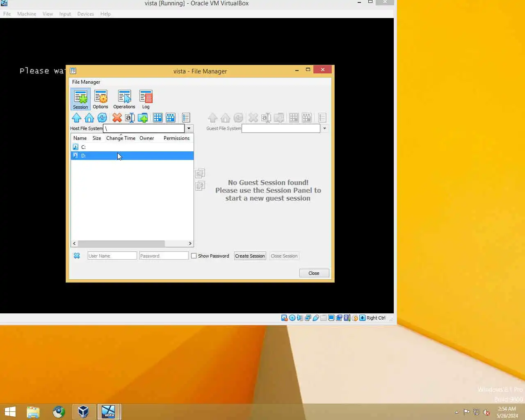Open the Help menu
This screenshot has height=420, width=525.
105,14
